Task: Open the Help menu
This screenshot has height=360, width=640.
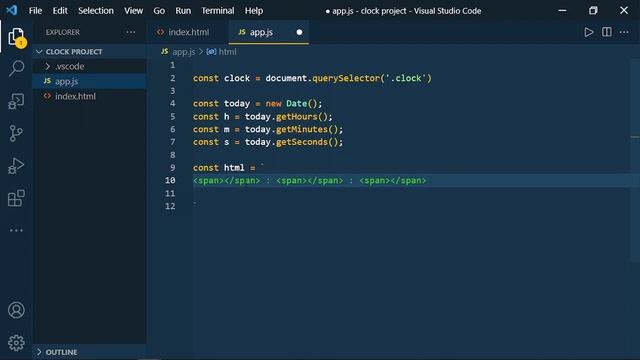Action: [254, 11]
